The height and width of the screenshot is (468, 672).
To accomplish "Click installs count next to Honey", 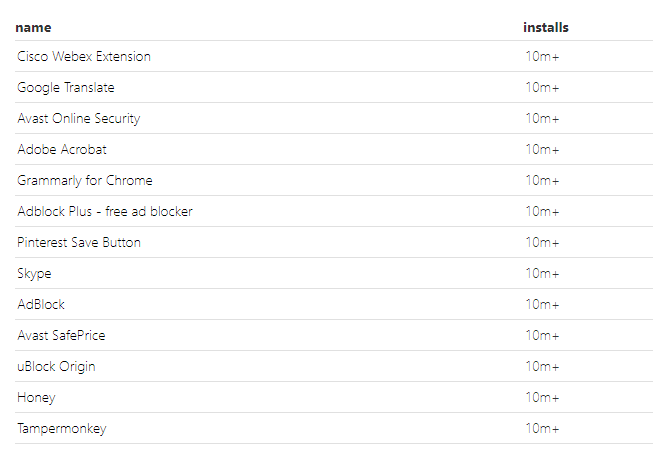I will (x=543, y=397).
